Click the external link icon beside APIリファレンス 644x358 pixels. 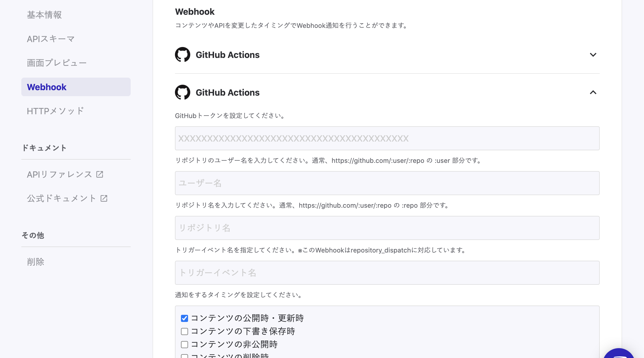(100, 174)
